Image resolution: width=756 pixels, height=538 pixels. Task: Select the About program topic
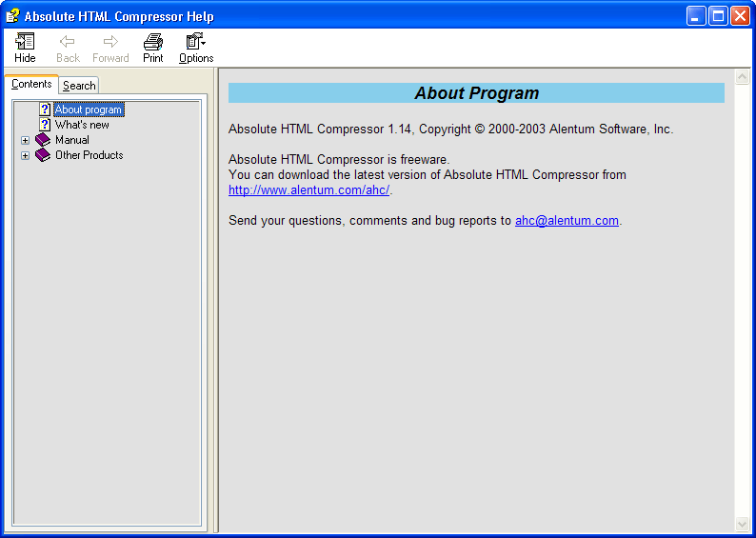point(89,110)
